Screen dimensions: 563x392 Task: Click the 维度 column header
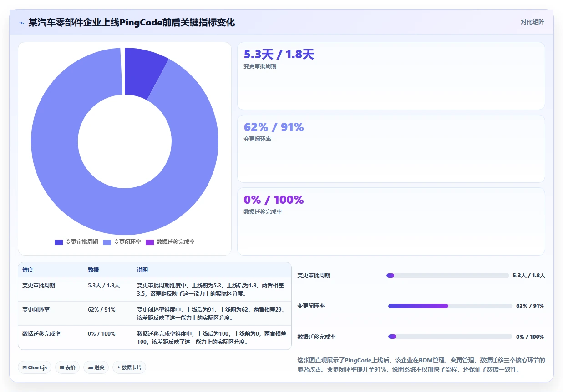click(x=28, y=270)
